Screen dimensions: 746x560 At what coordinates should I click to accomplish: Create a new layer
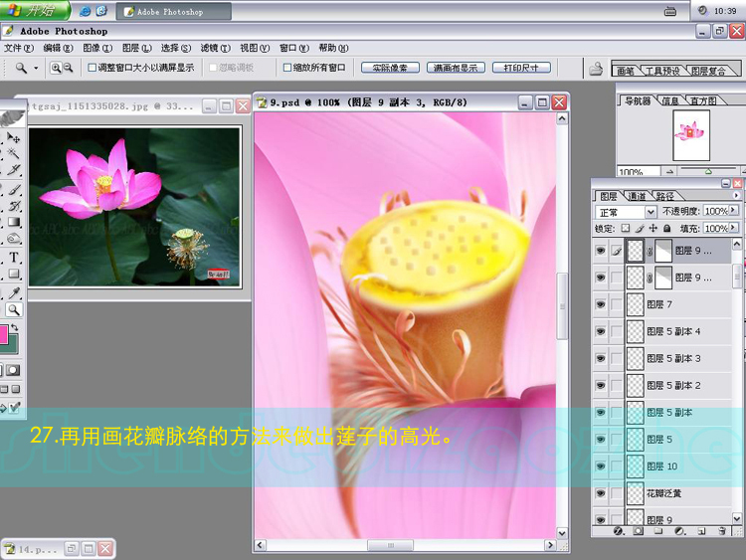[701, 531]
